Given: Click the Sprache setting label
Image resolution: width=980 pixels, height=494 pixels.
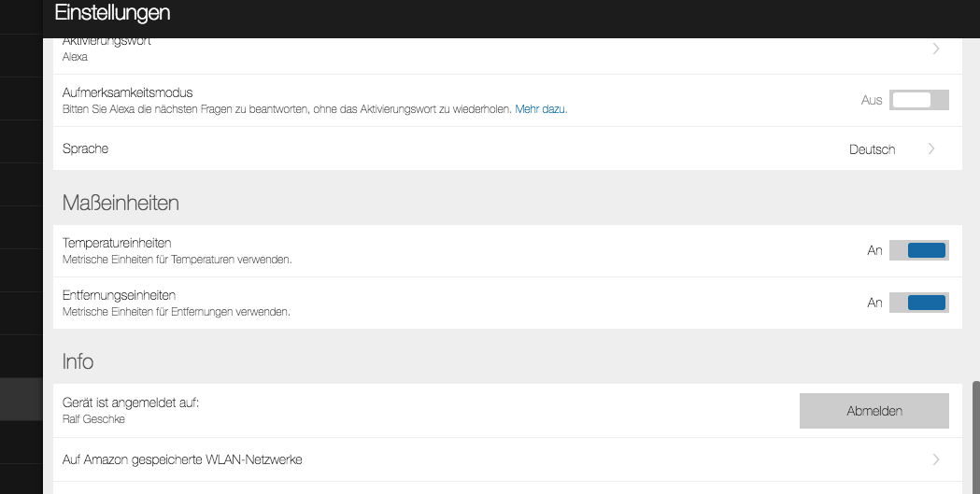Looking at the screenshot, I should [86, 148].
